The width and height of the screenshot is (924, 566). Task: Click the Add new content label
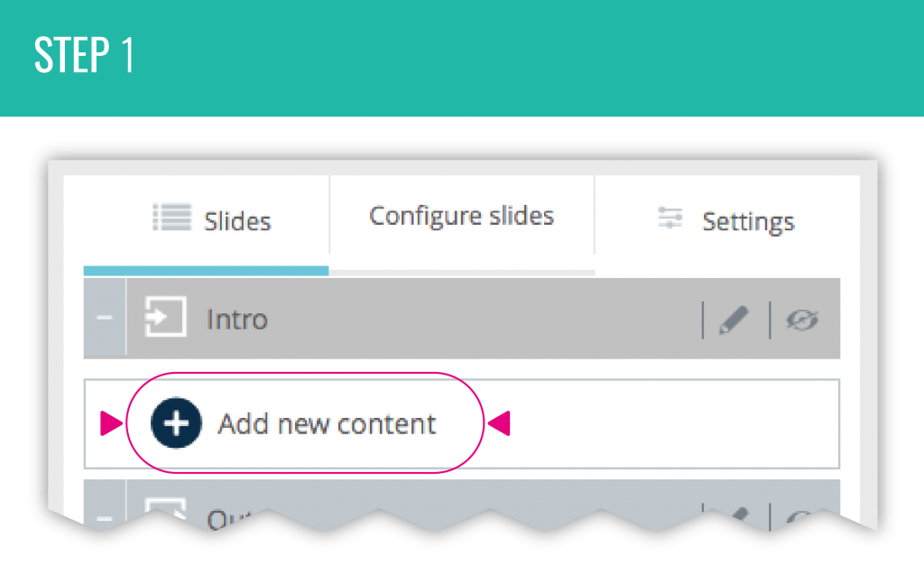(327, 424)
